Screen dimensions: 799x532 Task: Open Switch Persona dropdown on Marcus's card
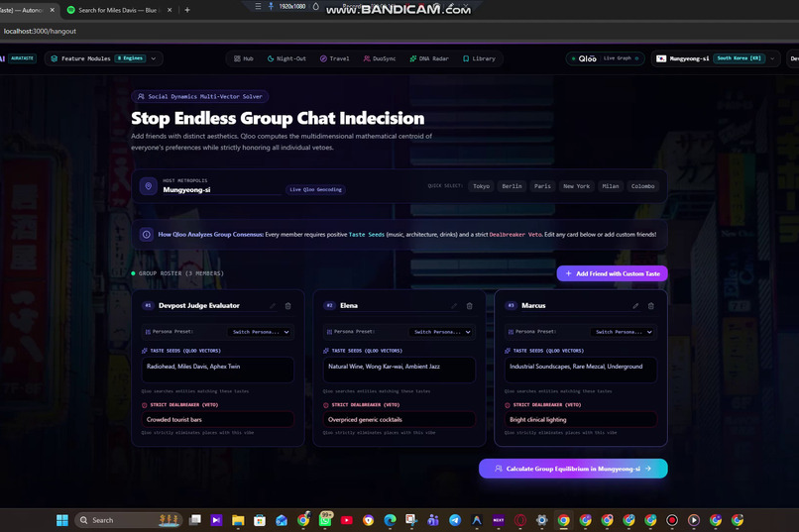click(624, 332)
